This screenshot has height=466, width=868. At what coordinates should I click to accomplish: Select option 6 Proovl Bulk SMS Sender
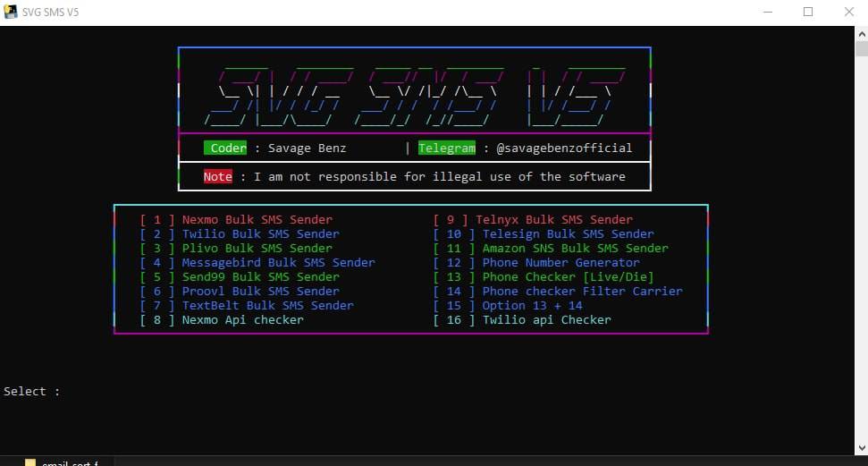pos(240,292)
